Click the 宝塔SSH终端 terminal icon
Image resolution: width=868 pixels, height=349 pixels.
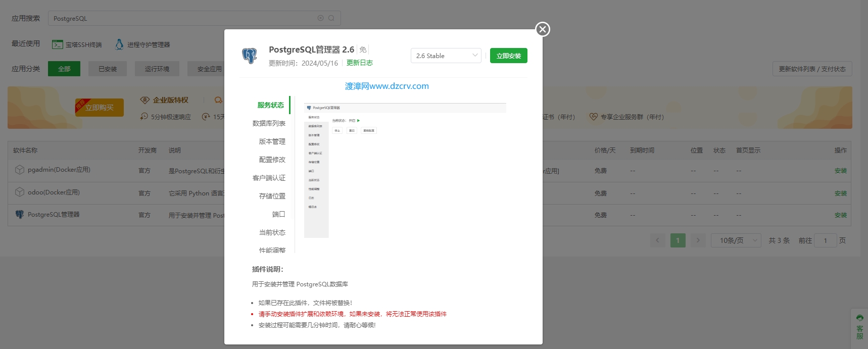pyautogui.click(x=57, y=44)
